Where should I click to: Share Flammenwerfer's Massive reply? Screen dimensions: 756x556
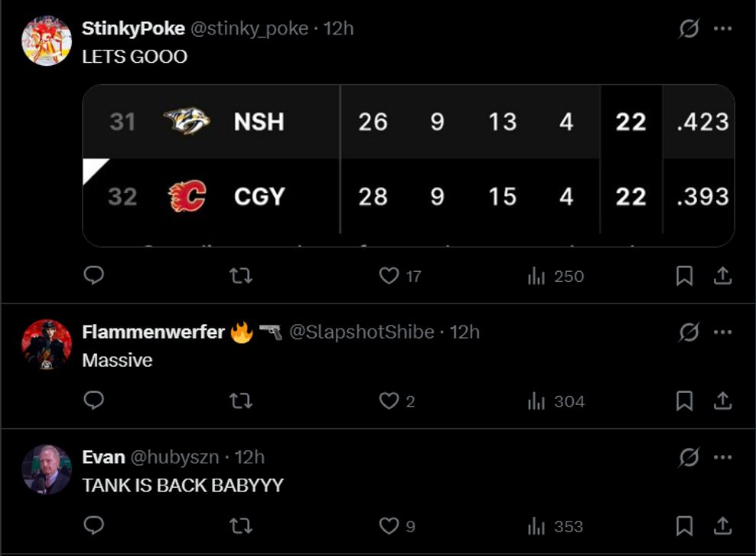point(722,401)
